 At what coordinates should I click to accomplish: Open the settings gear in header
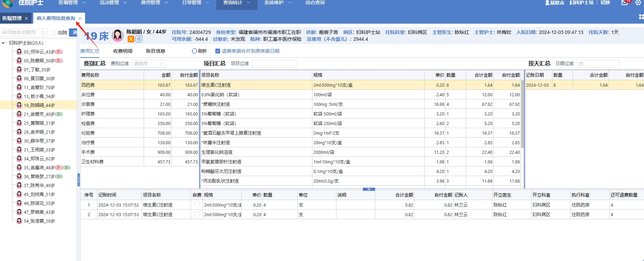point(638,2)
